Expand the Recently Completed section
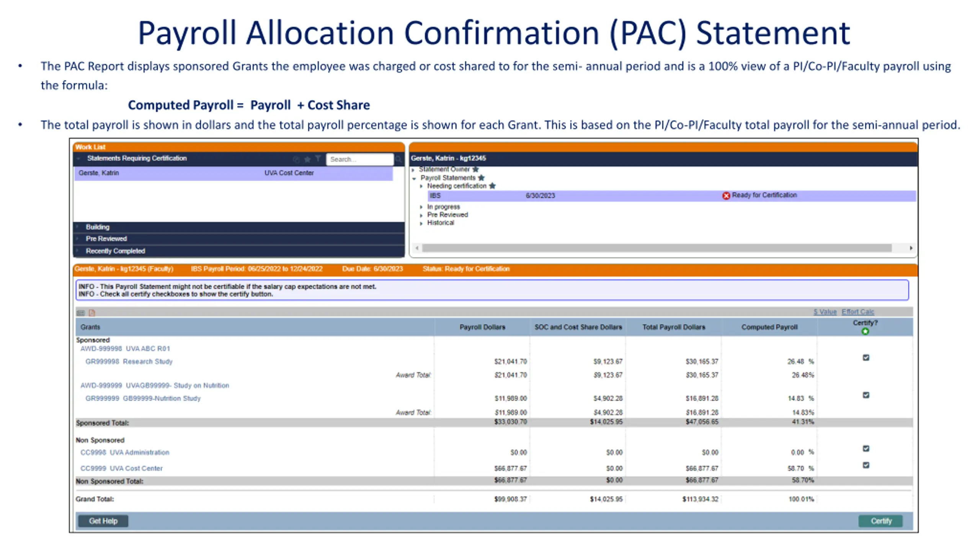This screenshot has height=551, width=980. pos(78,251)
